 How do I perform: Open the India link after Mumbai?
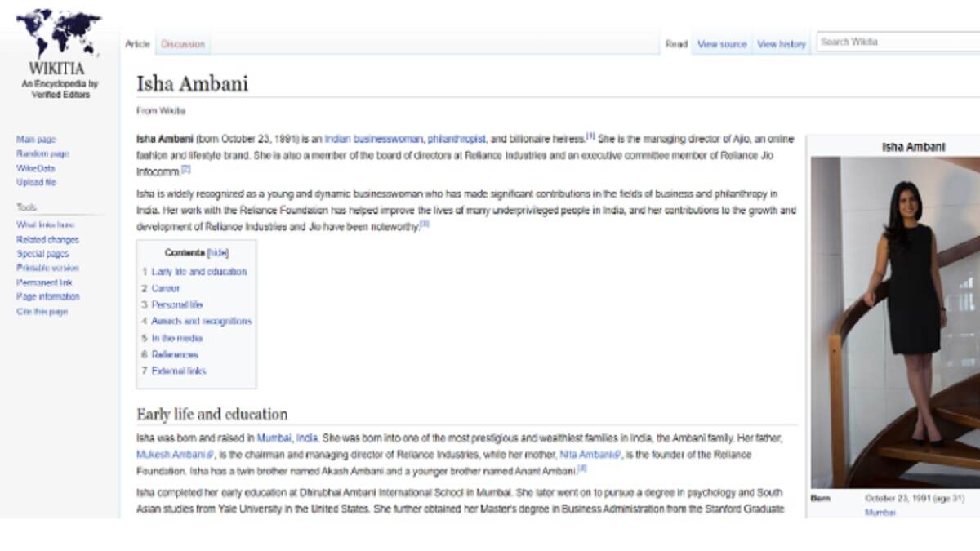[x=307, y=438]
